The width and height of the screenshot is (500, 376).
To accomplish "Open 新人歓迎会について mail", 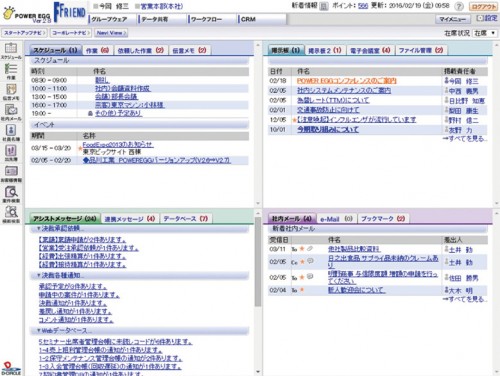I will coord(356,290).
